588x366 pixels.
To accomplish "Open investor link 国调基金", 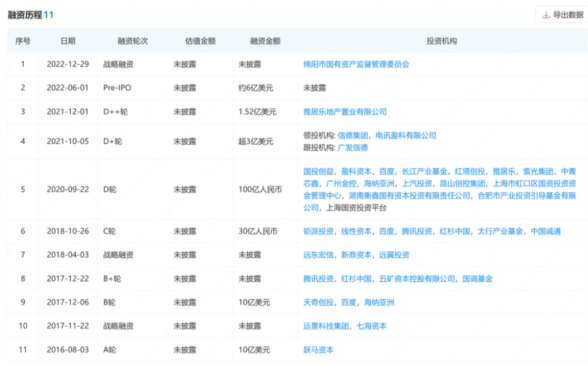I will coord(477,278).
